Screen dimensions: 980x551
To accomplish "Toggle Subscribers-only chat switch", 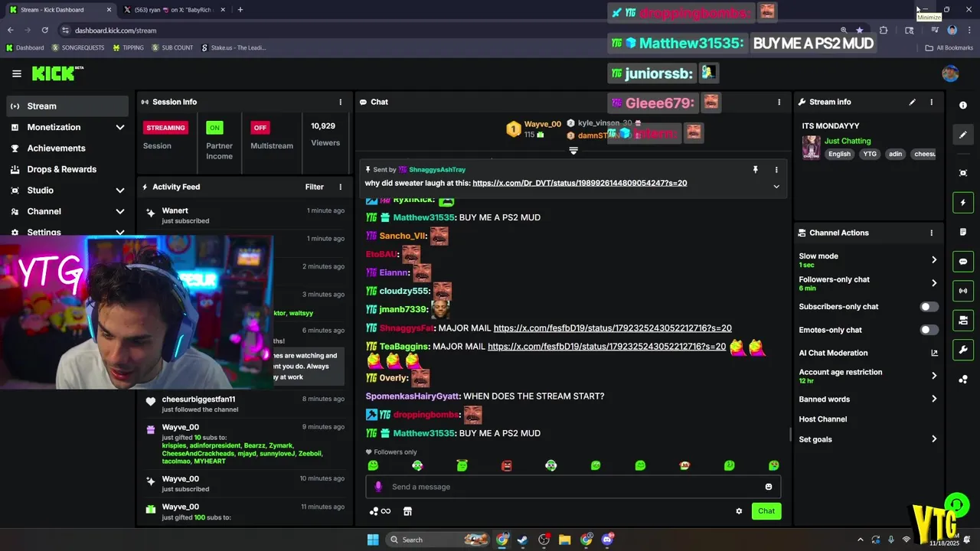I will point(929,307).
